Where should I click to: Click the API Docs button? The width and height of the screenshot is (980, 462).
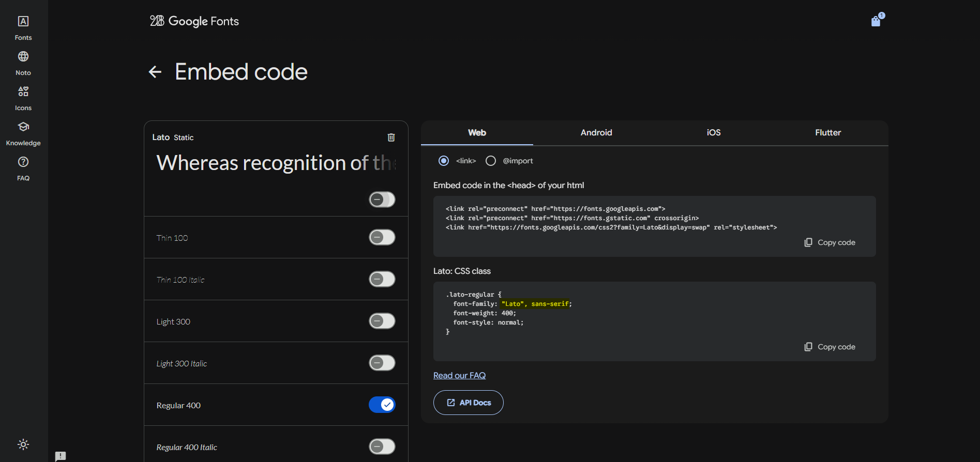click(469, 403)
